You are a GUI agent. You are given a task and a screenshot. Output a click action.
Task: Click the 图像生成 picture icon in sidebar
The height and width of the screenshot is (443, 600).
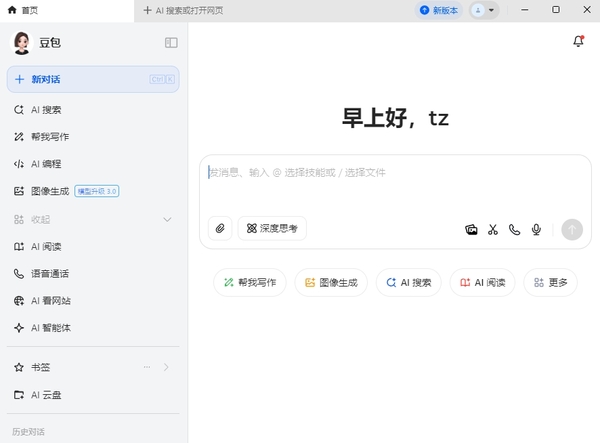pyautogui.click(x=19, y=191)
